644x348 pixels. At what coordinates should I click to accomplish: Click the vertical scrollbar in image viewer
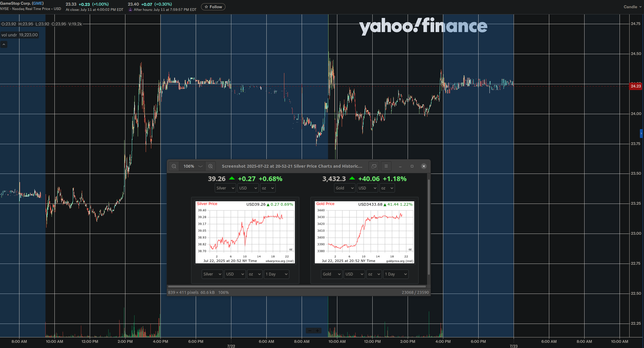[429, 227]
